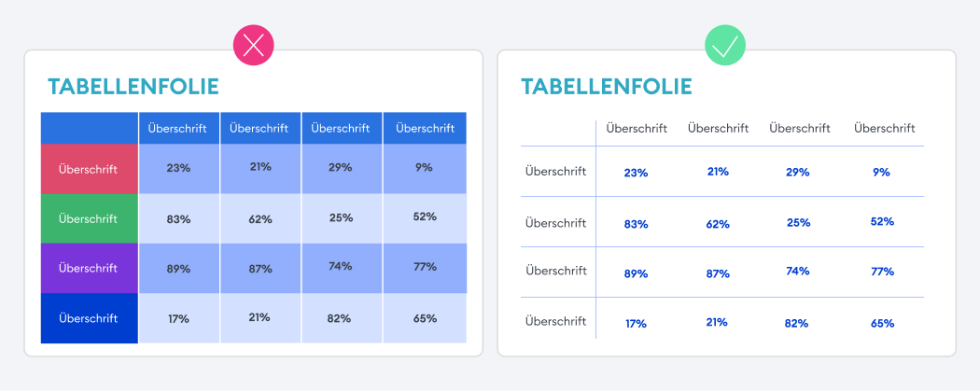Select the 29% value in the right minimal table

click(800, 173)
